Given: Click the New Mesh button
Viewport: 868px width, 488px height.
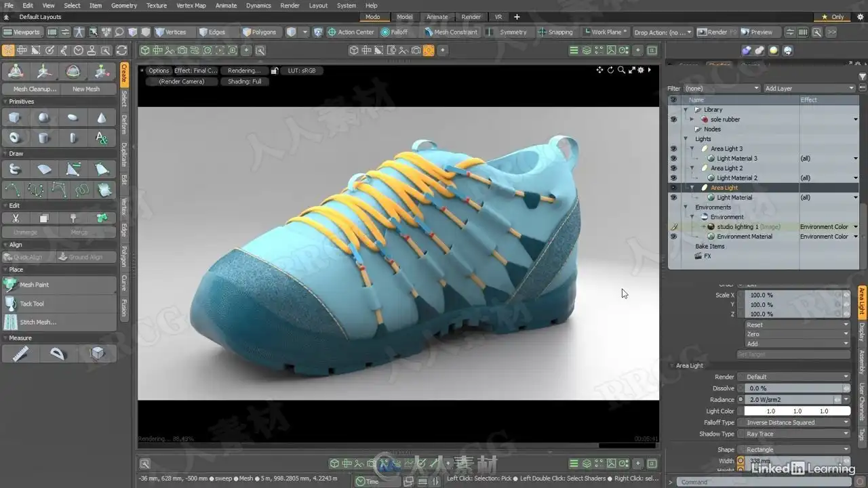Looking at the screenshot, I should click(x=86, y=89).
